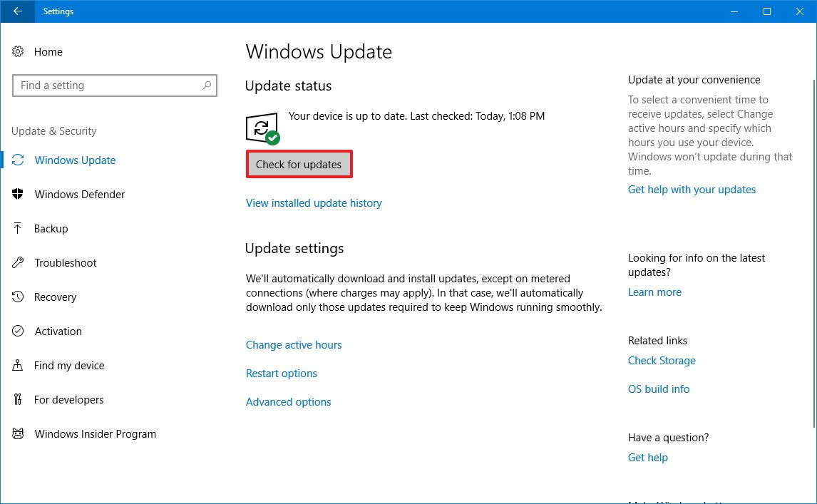
Task: Click the Check for updates button
Action: [299, 164]
